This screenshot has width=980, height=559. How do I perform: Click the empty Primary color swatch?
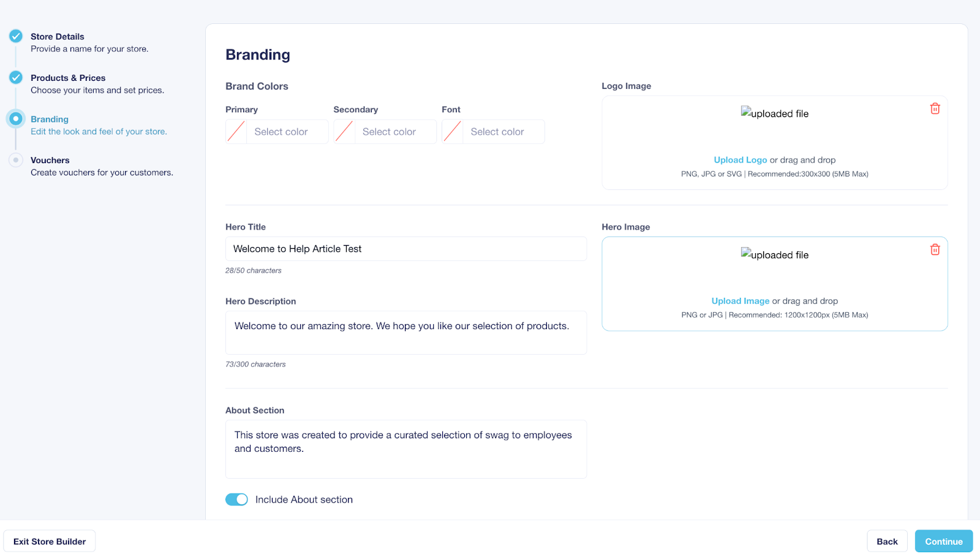[236, 132]
